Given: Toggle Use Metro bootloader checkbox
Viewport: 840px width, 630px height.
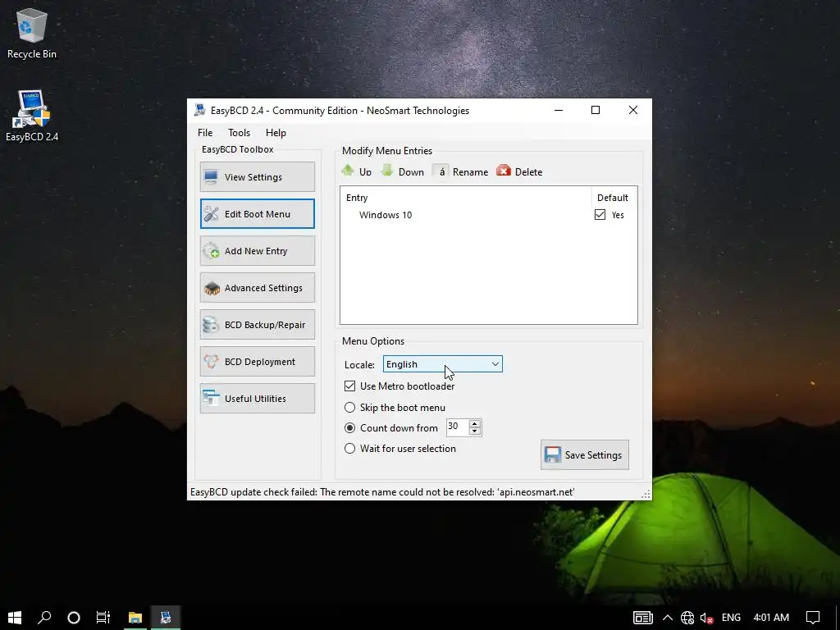Looking at the screenshot, I should click(x=349, y=386).
